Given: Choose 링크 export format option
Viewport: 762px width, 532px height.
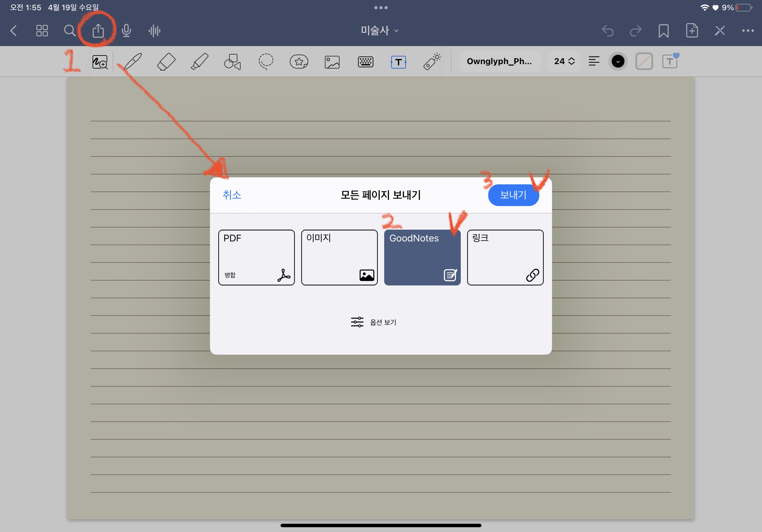Looking at the screenshot, I should (x=505, y=257).
